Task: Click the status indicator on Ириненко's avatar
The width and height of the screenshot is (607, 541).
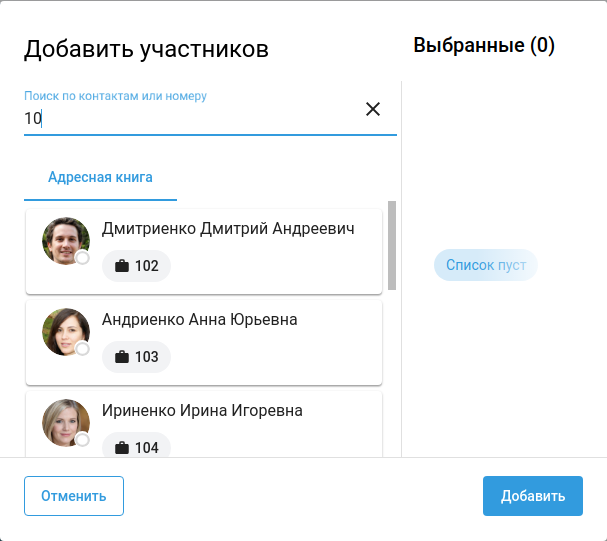Action: point(83,440)
